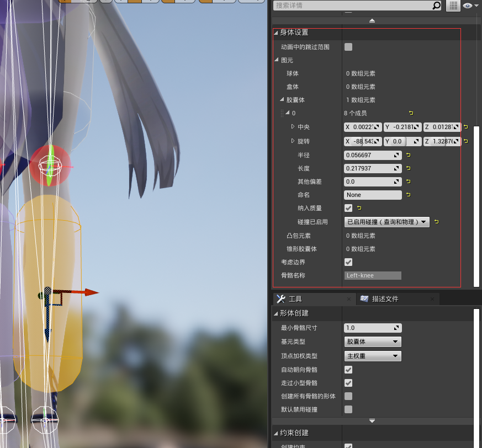The width and height of the screenshot is (482, 448).
Task: Click the 旋转 X value field
Action: [x=363, y=141]
